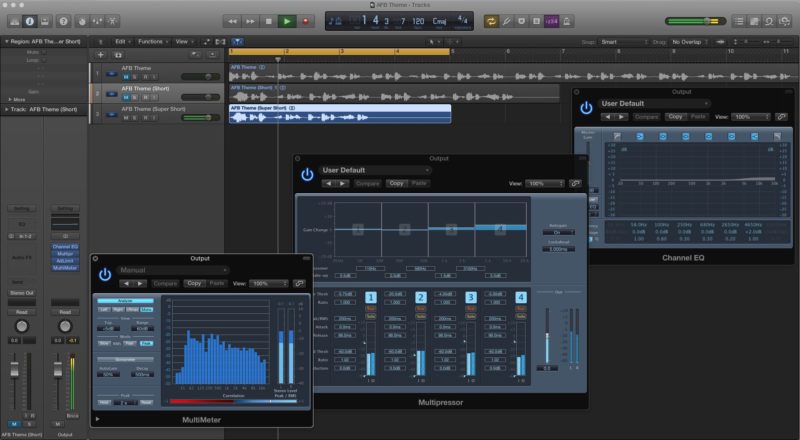Viewport: 800px width, 440px height.
Task: Expand MultiMeter bottom disclosure triangle
Action: tap(97, 420)
